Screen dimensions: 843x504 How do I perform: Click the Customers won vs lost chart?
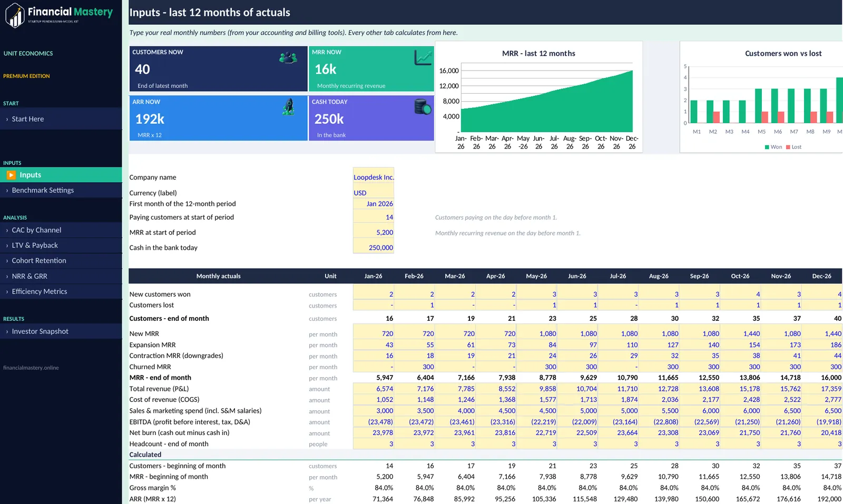coord(761,97)
